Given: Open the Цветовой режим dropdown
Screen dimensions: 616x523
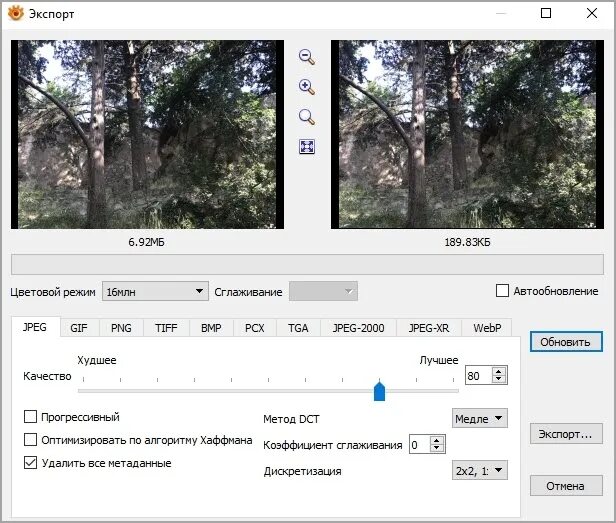Looking at the screenshot, I should click(x=155, y=291).
